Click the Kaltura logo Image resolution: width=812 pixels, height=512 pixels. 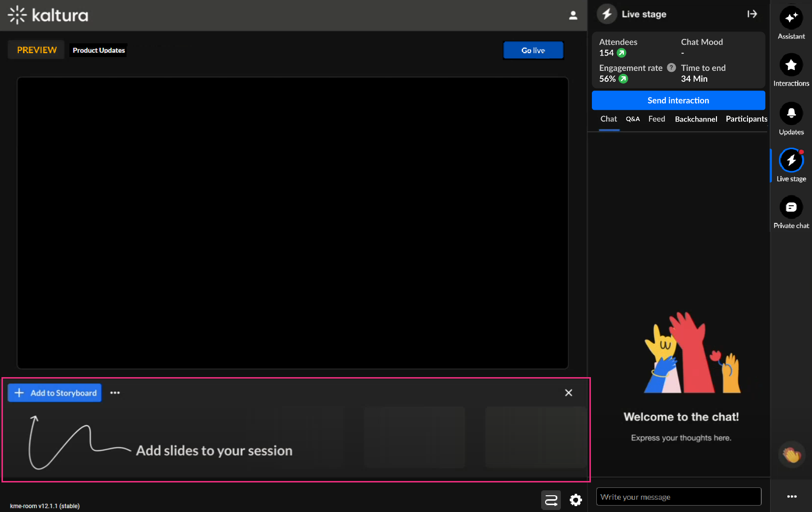click(x=48, y=15)
